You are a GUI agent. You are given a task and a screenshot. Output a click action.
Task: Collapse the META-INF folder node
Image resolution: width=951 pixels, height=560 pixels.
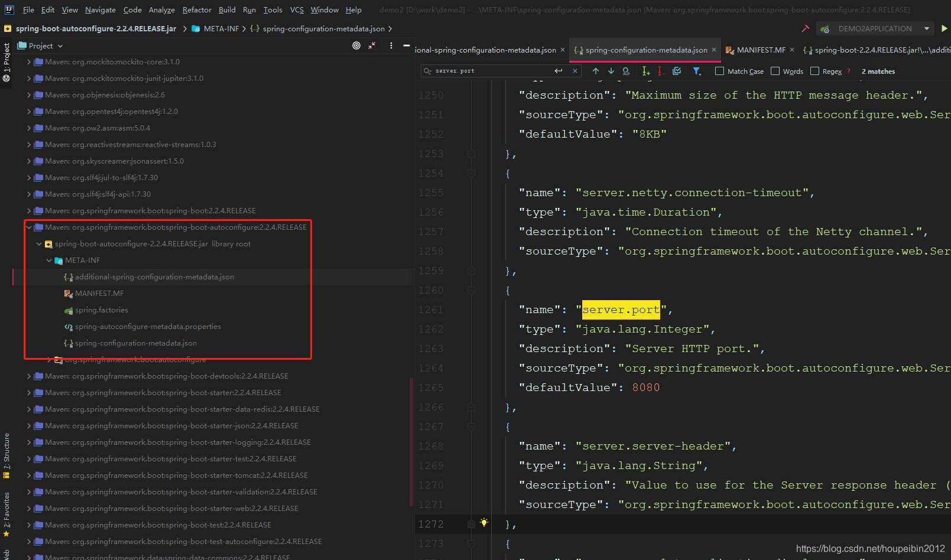[48, 260]
